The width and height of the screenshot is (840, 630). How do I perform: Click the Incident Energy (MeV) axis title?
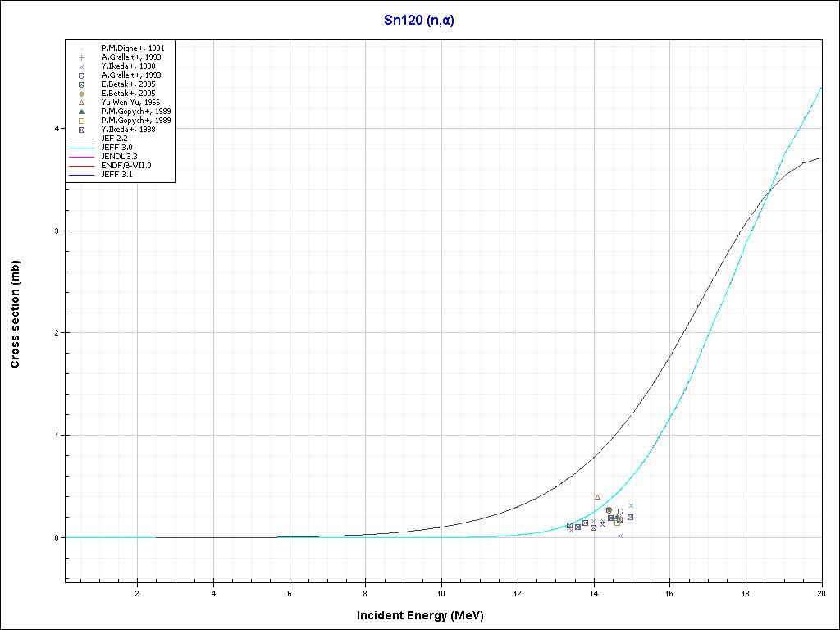pyautogui.click(x=426, y=615)
